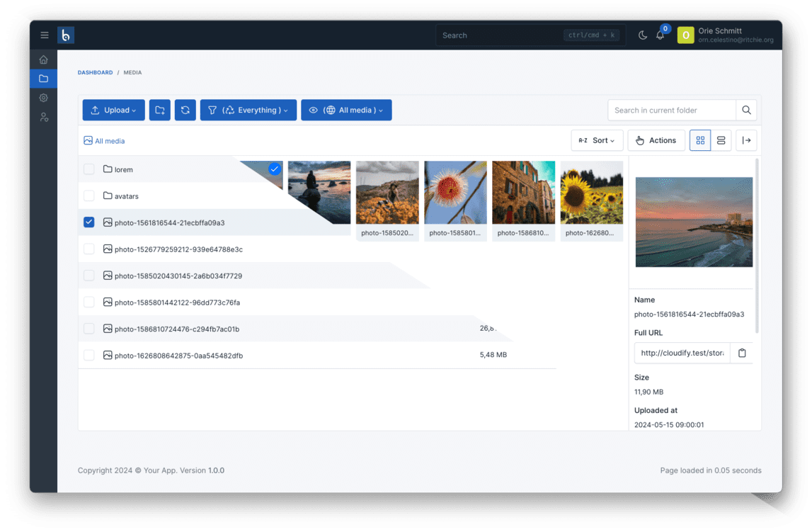Check the lorem folder checkbox

[x=88, y=169]
